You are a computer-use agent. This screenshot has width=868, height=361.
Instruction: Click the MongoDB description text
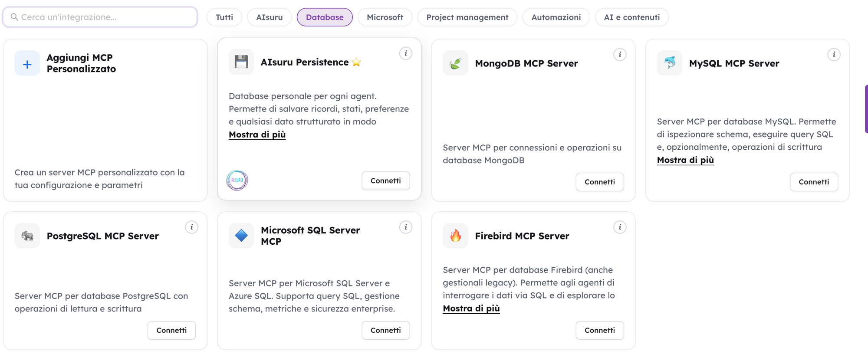coord(532,154)
